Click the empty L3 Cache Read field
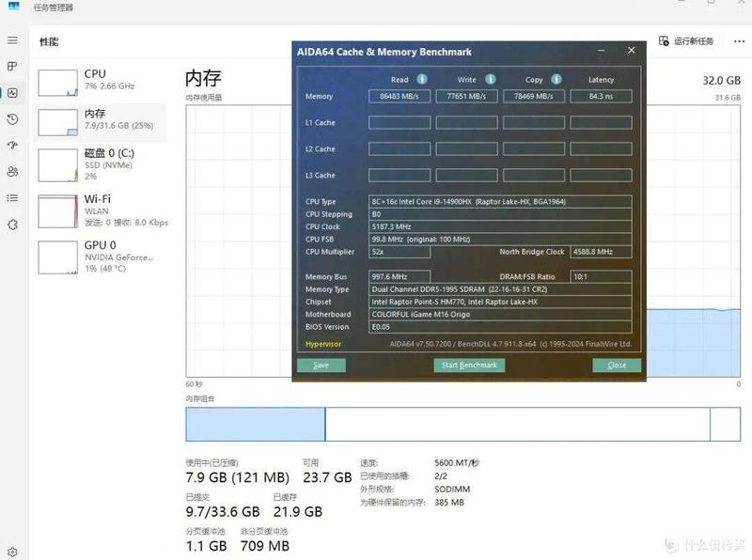The height and width of the screenshot is (560, 752). (399, 176)
